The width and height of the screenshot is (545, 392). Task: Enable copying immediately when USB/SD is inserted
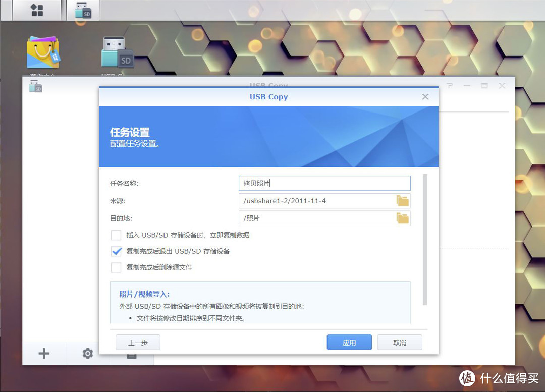point(116,235)
